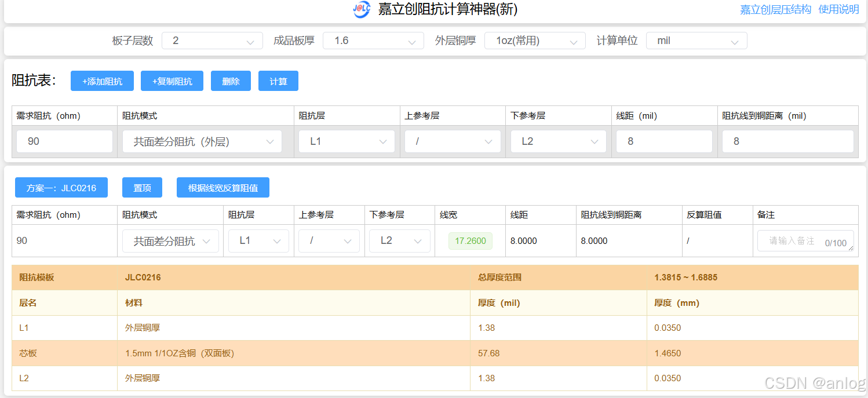This screenshot has height=398, width=868.
Task: Select the 芯板 row label
Action: pos(28,353)
